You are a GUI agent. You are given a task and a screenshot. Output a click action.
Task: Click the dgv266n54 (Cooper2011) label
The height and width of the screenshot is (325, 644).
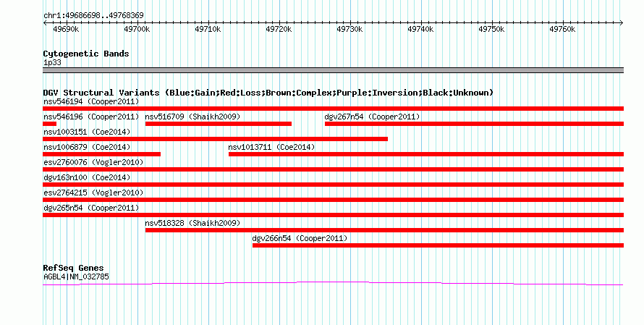coord(300,238)
